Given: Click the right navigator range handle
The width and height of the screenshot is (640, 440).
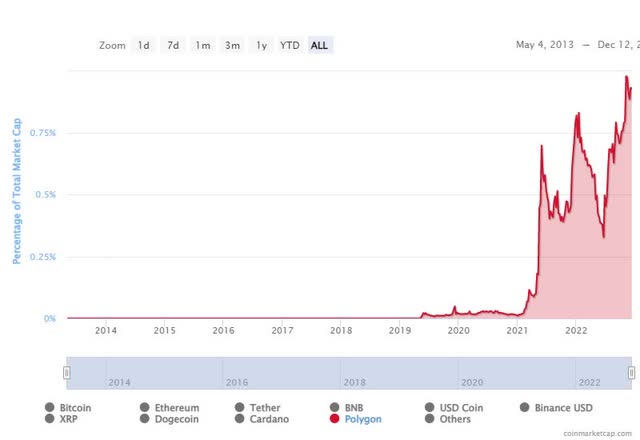Looking at the screenshot, I should 631,373.
